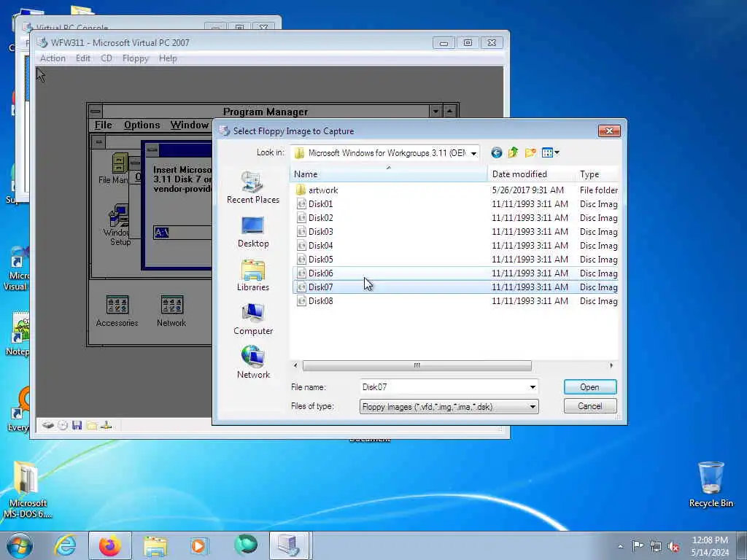Open the View menu icon in dialog toolbar
This screenshot has width=747, height=560.
pyautogui.click(x=550, y=153)
